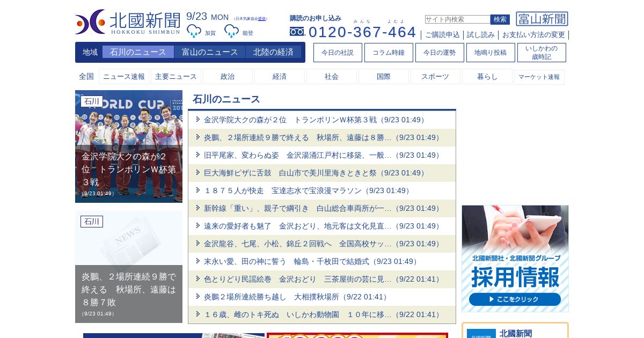Go to スポーツ section
This screenshot has height=338, width=644.
point(435,77)
